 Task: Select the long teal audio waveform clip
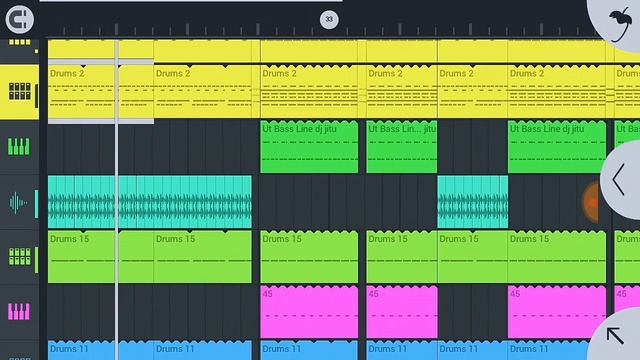pyautogui.click(x=150, y=202)
